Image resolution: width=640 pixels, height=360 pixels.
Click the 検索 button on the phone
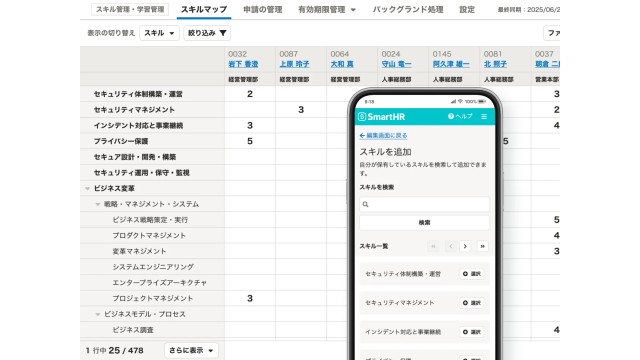pos(424,222)
